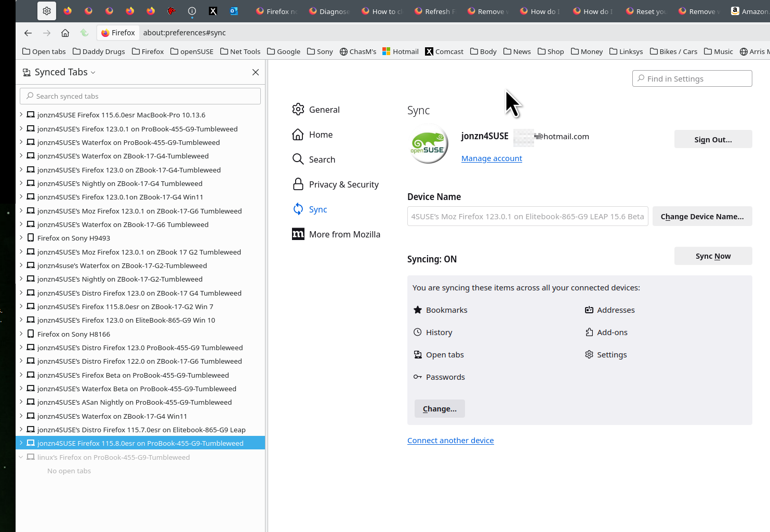Open the Hotmail bookmark
Screen dimensions: 770x532
(x=400, y=51)
